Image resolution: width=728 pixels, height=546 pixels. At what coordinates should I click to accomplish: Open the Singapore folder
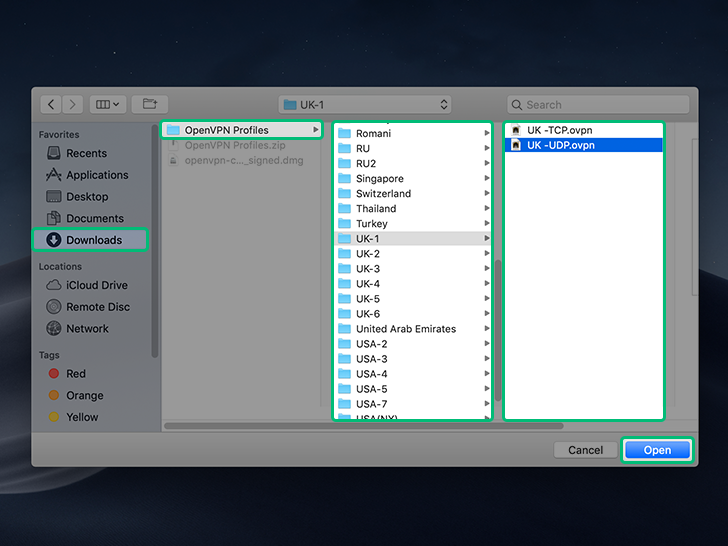[412, 178]
